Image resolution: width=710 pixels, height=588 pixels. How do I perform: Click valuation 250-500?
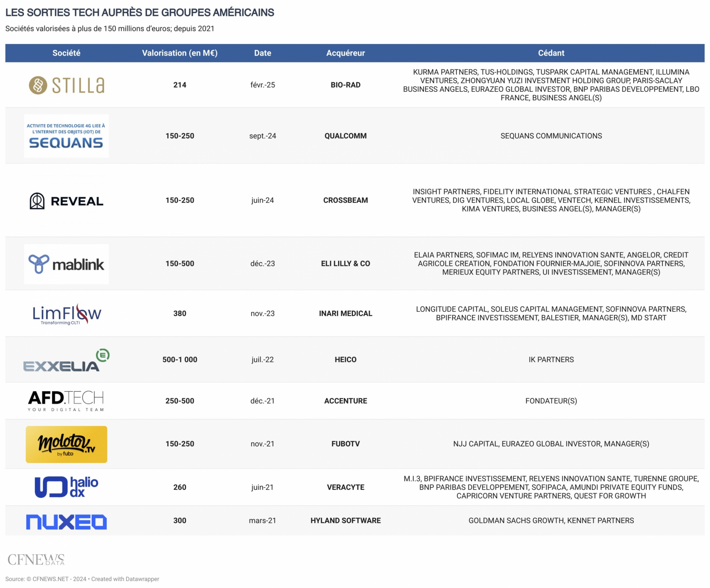point(180,401)
